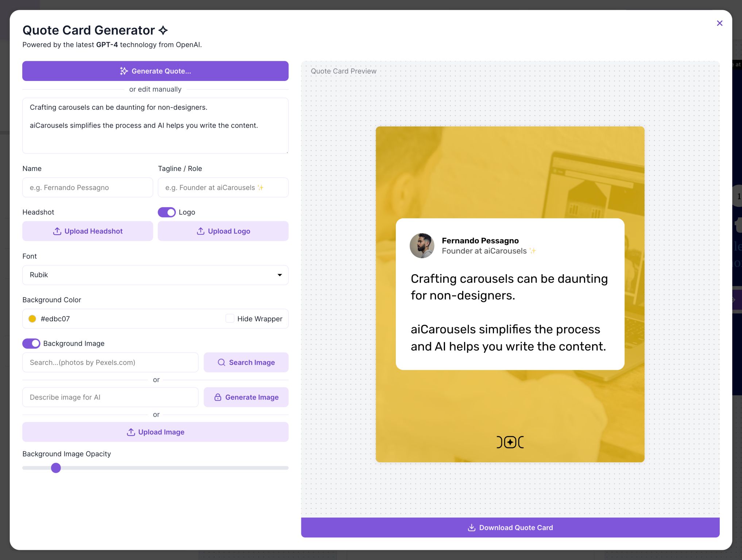
Task: Click the Generate Quote button
Action: point(155,71)
